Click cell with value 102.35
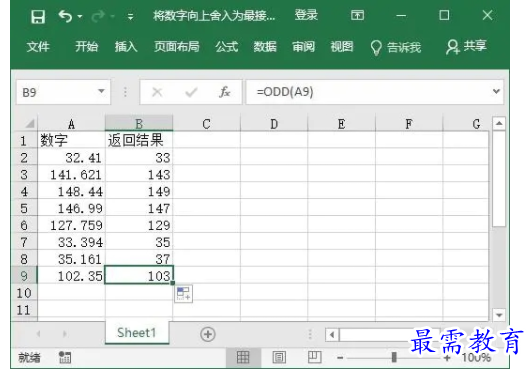532x373 pixels. (71, 276)
